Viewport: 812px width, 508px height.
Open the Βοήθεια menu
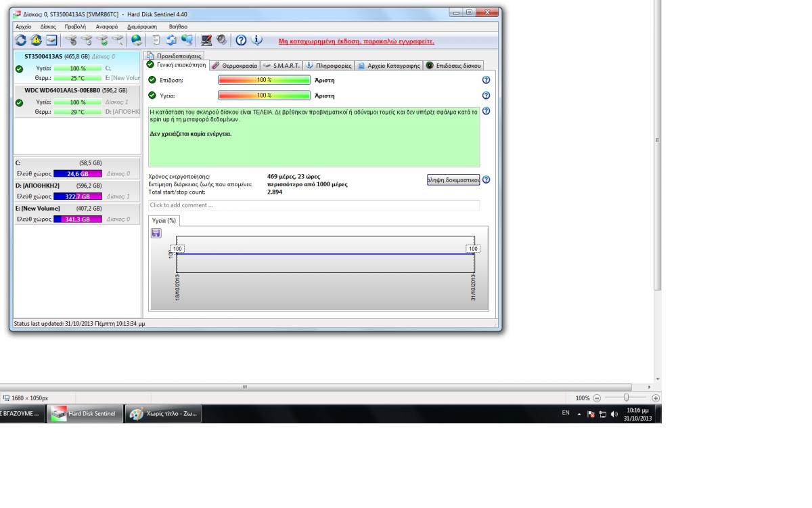tap(178, 26)
